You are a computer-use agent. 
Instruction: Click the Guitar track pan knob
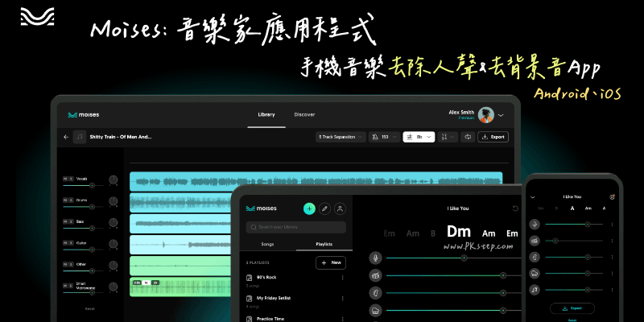(113, 244)
